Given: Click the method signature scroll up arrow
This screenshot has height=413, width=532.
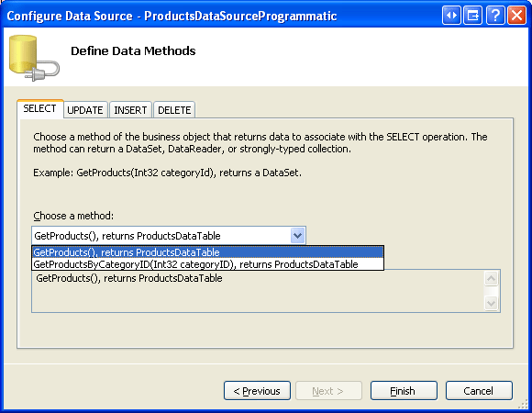Looking at the screenshot, I should click(x=491, y=279).
